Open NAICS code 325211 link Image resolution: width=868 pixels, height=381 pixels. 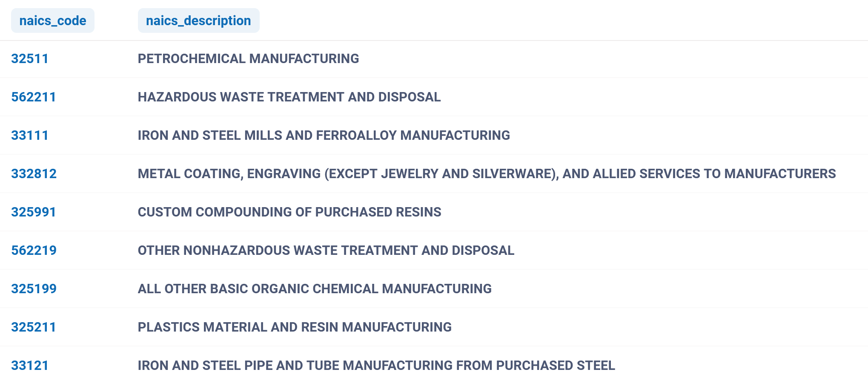click(x=34, y=327)
